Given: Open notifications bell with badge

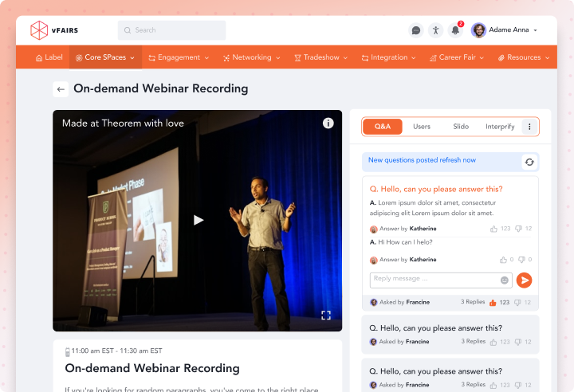Looking at the screenshot, I should pos(455,30).
